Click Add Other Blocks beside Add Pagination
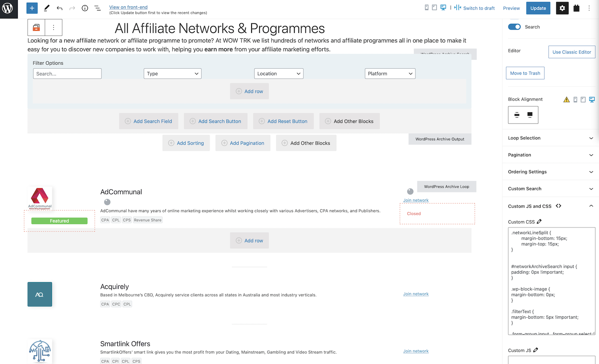Viewport: 599px width, 364px height. (x=306, y=143)
